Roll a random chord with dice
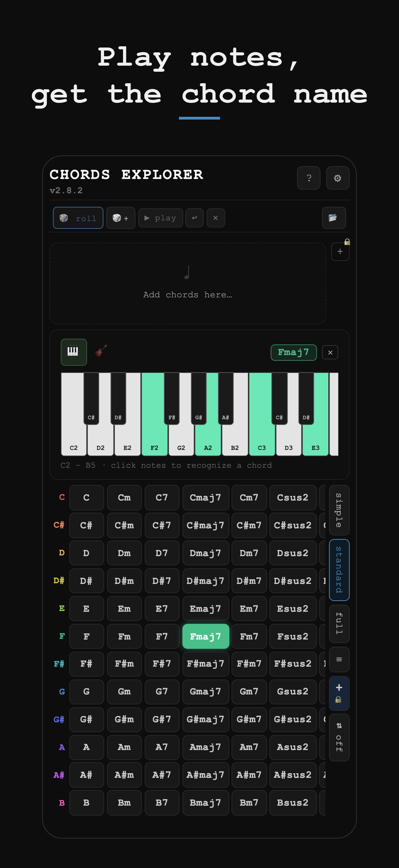Screen dimensions: 399x868 point(78,218)
